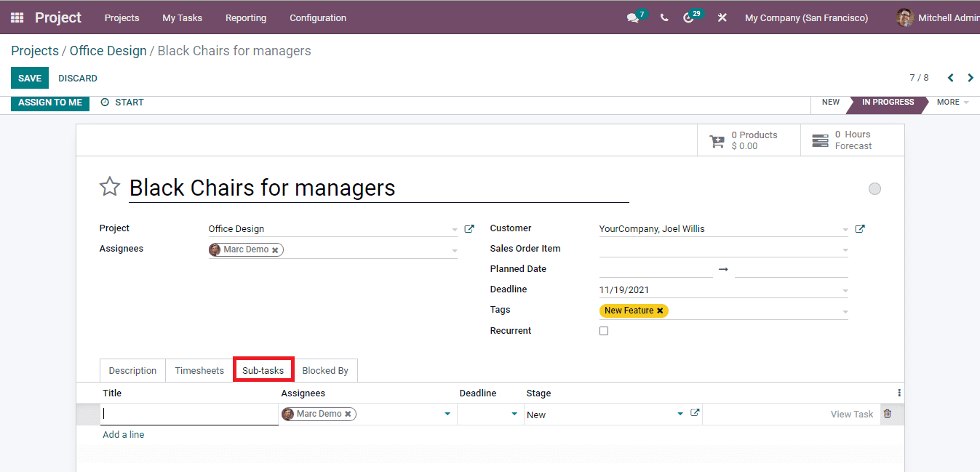Click the technical tools wrench icon
Image resolution: width=980 pixels, height=472 pixels.
coord(721,17)
